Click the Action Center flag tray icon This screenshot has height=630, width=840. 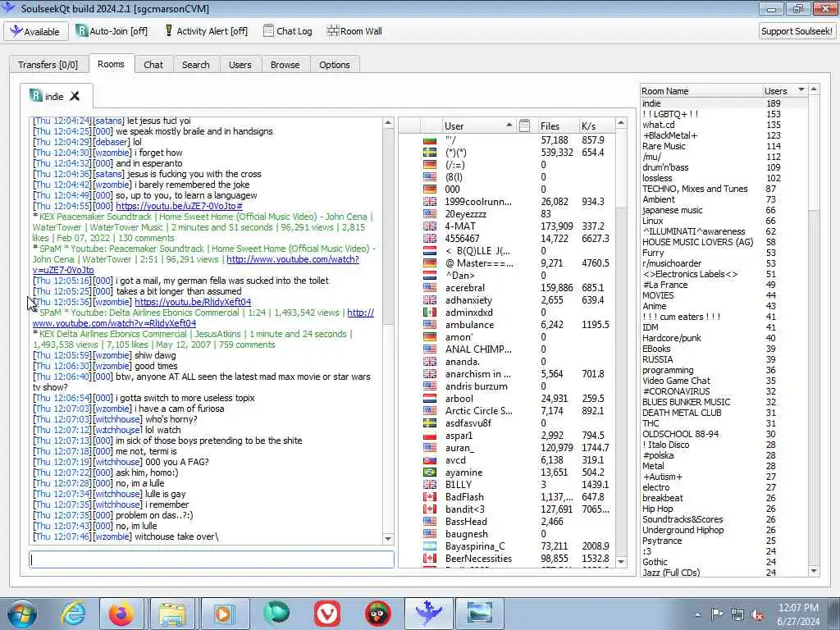[x=717, y=614]
